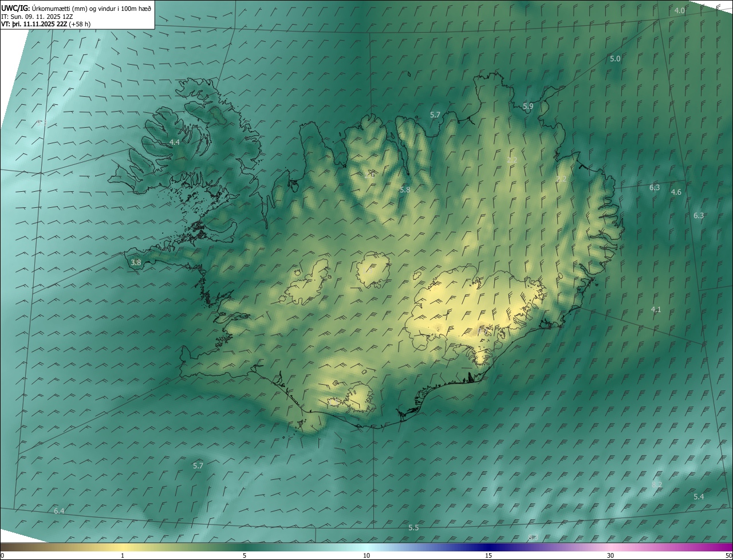Click the '6.4' value label
The width and height of the screenshot is (733, 560).
coord(59,511)
